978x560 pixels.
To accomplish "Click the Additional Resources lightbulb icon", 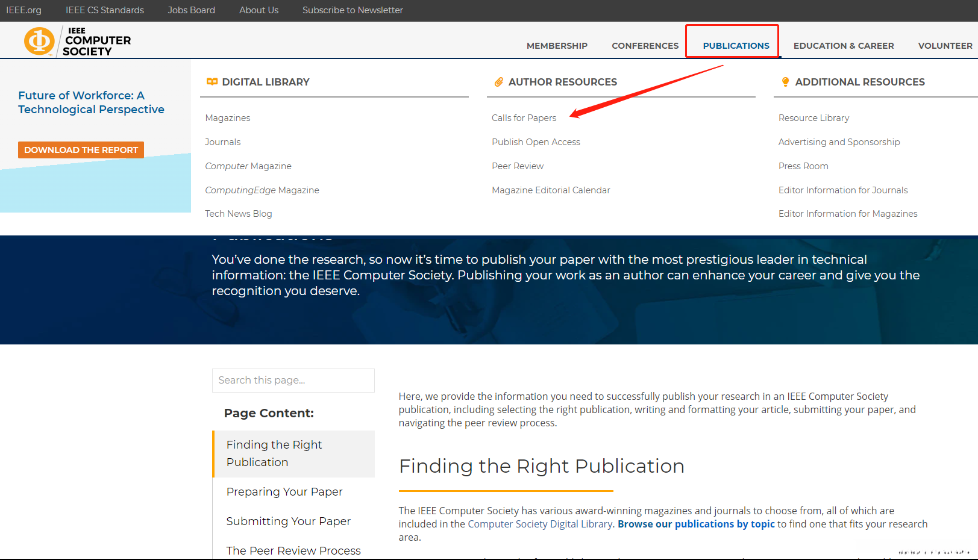I will tap(785, 82).
